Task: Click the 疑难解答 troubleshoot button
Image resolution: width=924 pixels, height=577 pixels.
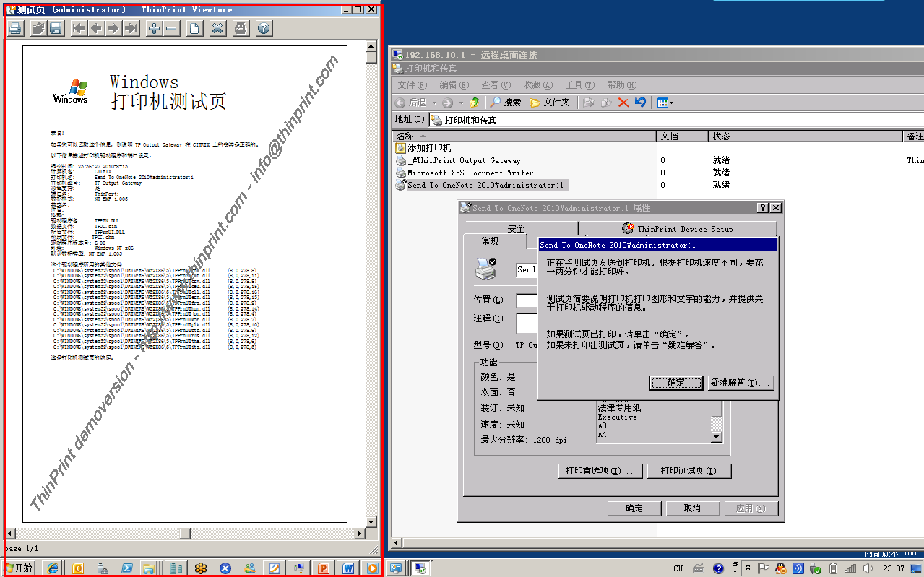Action: click(740, 383)
